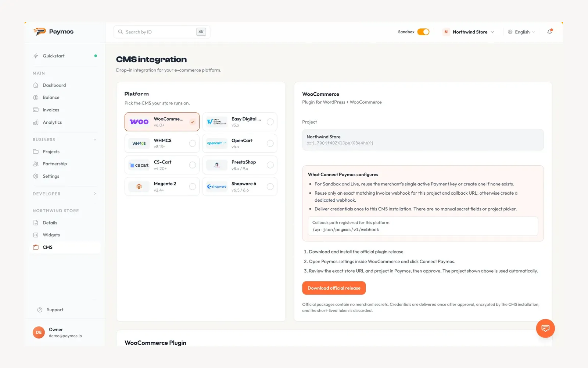Select the PrestaShop radio button
Viewport: 588px width, 368px height.
point(270,165)
